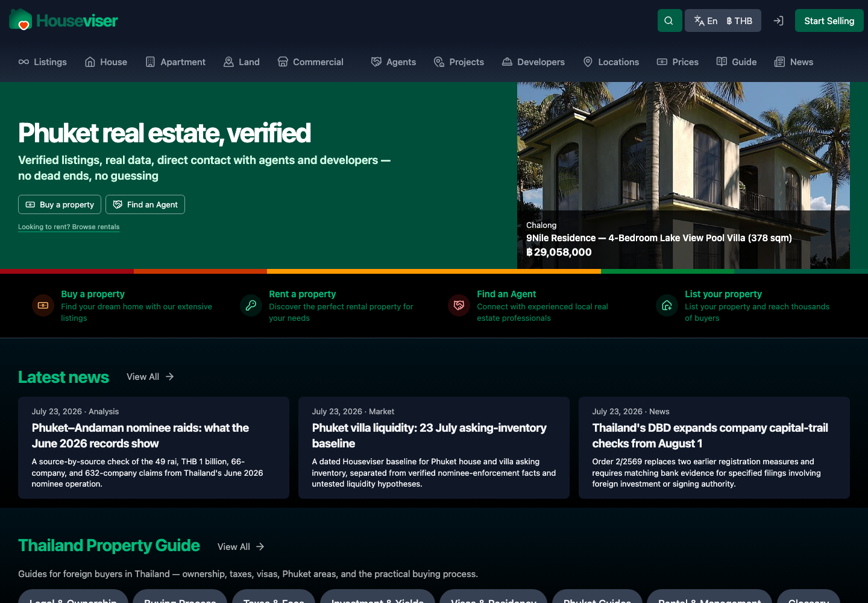Viewport: 868px width, 603px height.
Task: Open Commercial listings nav item
Action: coord(310,62)
